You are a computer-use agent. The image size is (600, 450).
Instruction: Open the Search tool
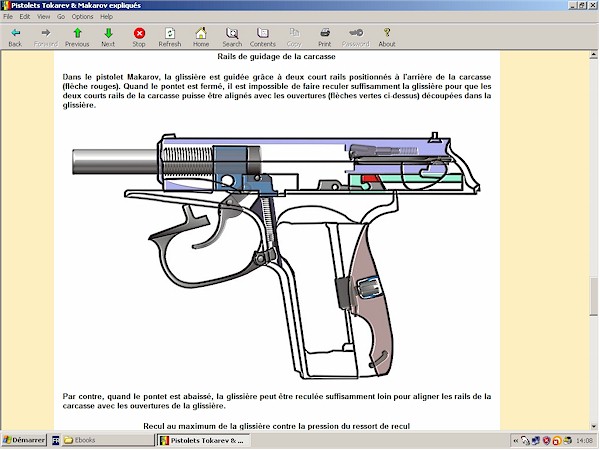coord(232,37)
